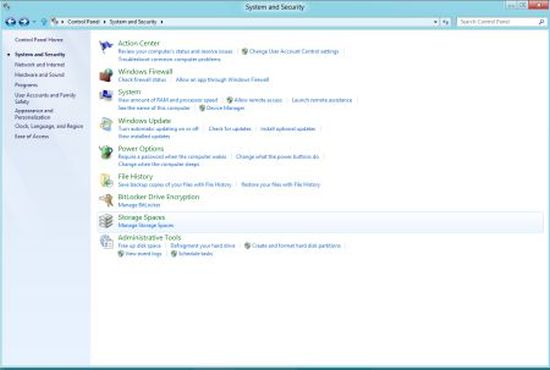Click the Windows Firewall brick wall icon
Screen dimensions: 550x370
point(106,75)
